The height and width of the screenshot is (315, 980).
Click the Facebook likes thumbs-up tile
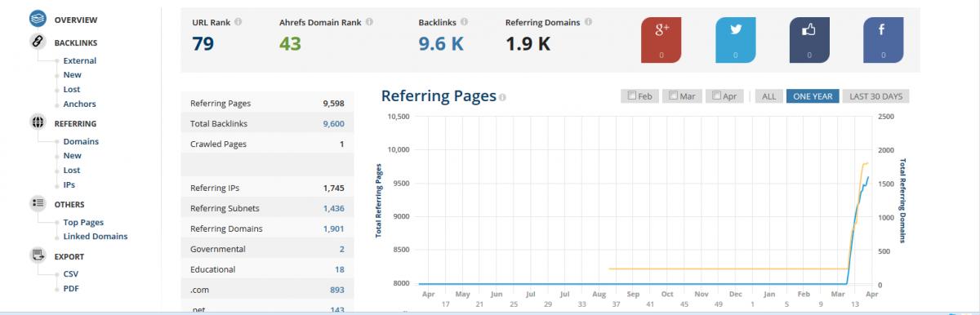pos(809,39)
